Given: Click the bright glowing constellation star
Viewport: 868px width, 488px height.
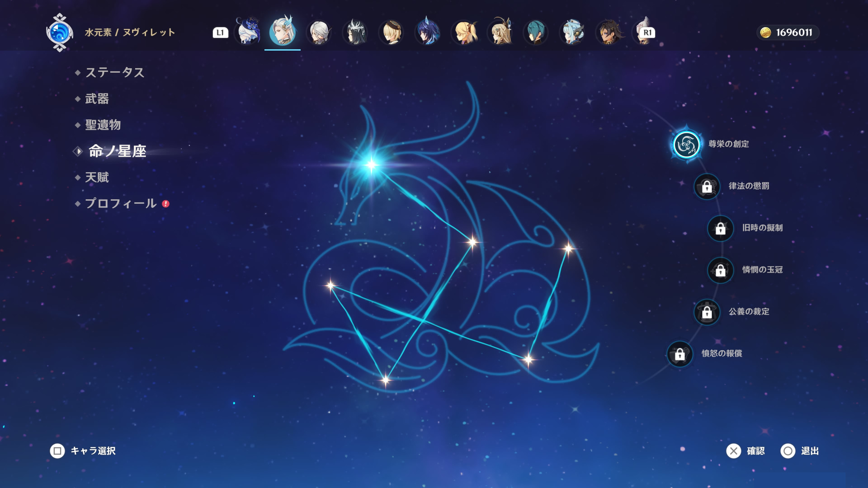Looking at the screenshot, I should pos(371,164).
